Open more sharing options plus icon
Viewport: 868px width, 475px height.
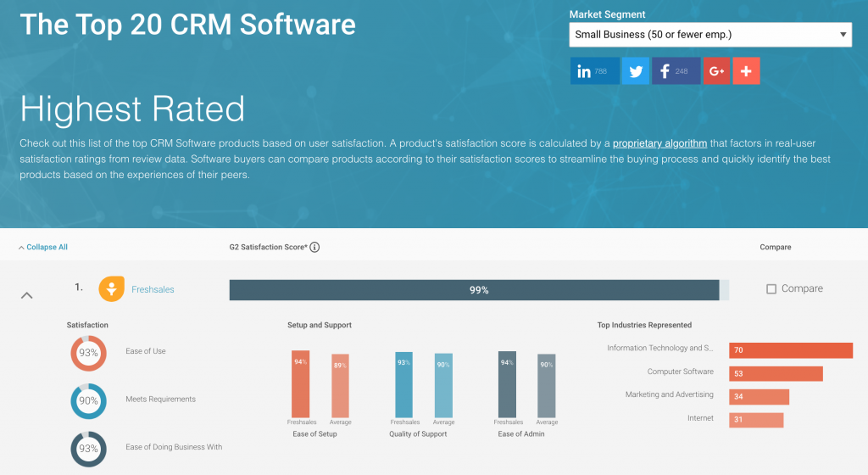pyautogui.click(x=746, y=71)
